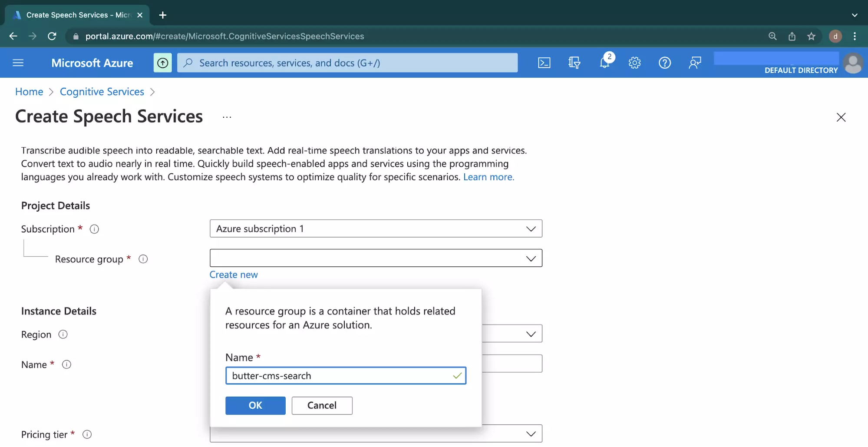Expand the tab search chevron
This screenshot has width=868, height=447.
point(855,15)
